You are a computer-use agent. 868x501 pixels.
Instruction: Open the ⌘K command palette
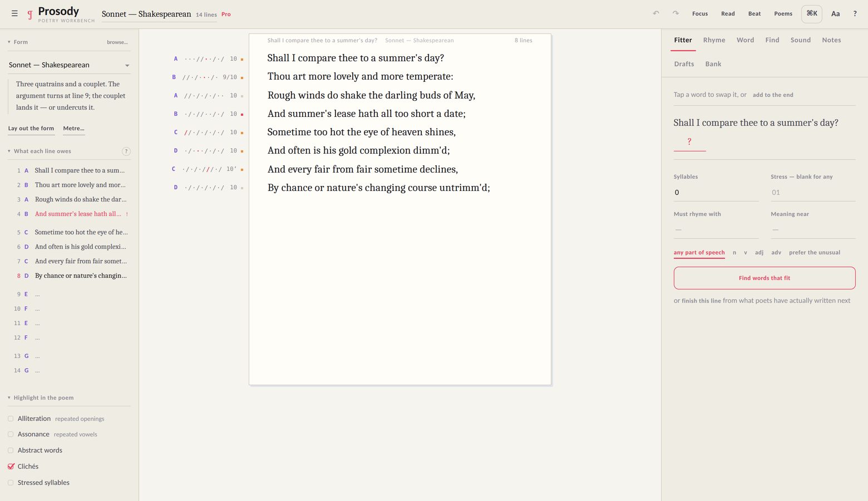pos(812,14)
